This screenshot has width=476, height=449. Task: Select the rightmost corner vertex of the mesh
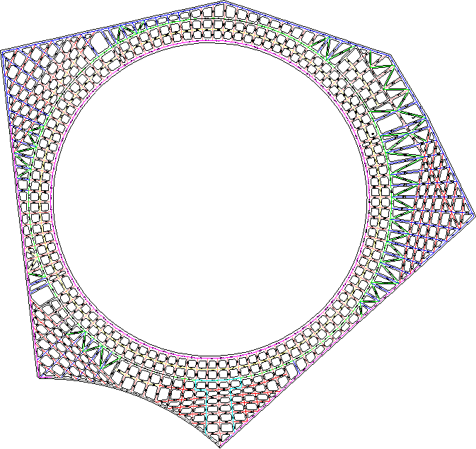point(473,216)
